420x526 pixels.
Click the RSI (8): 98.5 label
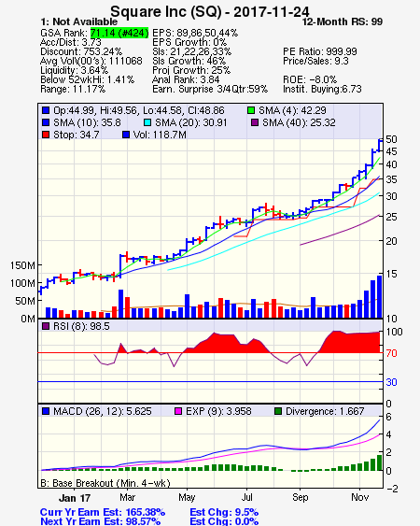pyautogui.click(x=81, y=326)
